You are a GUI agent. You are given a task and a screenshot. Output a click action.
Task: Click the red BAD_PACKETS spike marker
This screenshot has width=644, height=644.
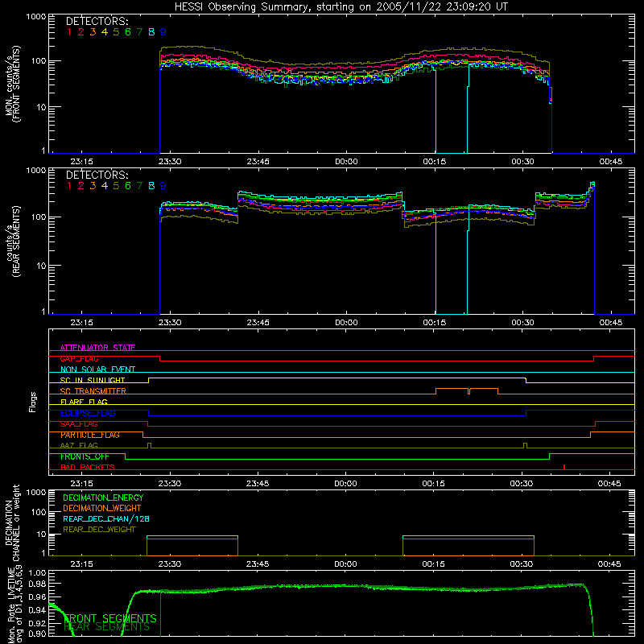click(x=564, y=467)
